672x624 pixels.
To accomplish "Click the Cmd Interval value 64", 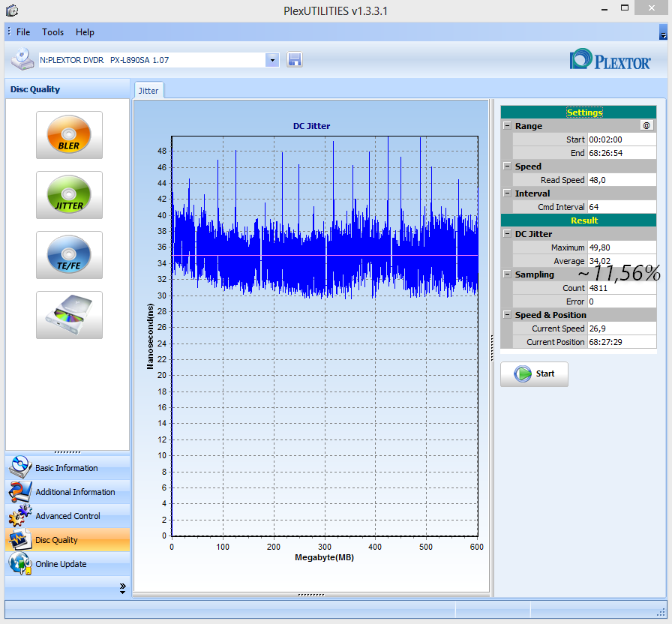I will (622, 207).
